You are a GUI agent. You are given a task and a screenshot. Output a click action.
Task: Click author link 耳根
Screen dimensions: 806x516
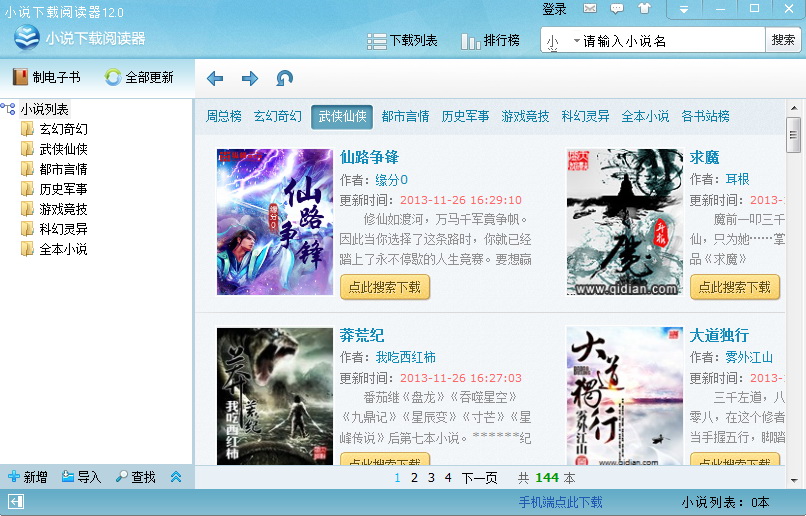pyautogui.click(x=737, y=179)
